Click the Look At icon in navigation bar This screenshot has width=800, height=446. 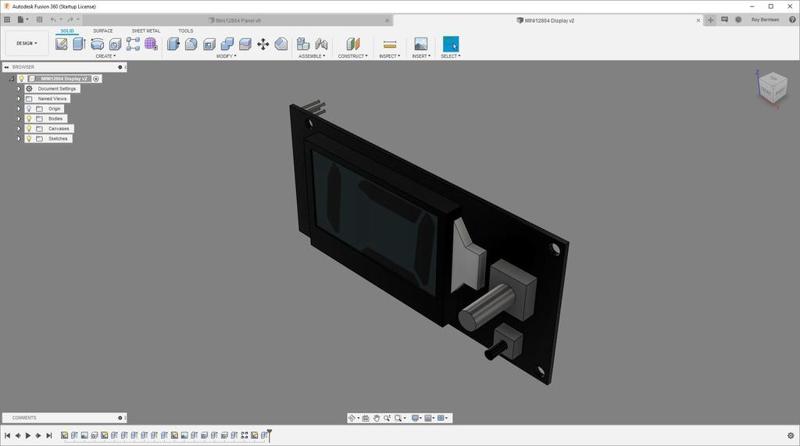pos(365,418)
